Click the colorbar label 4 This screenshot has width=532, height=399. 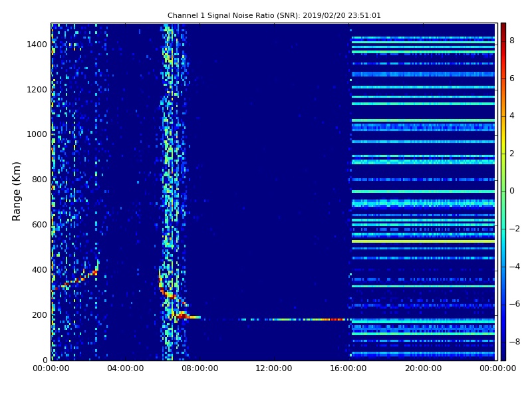coord(512,116)
